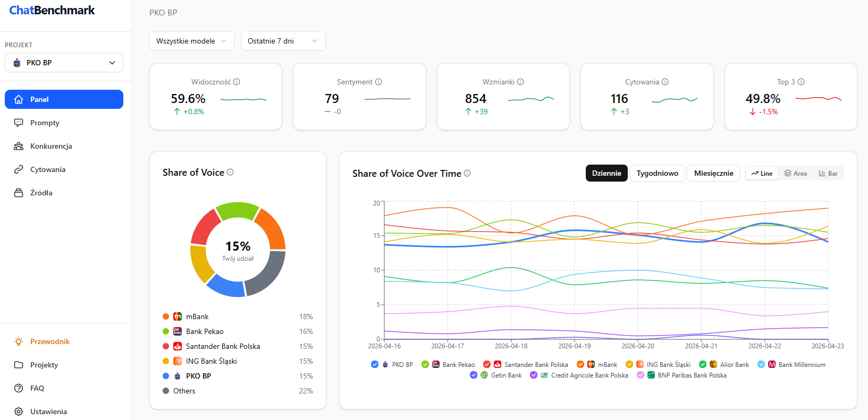Click the chat bubble icon beside Prompty
Image resolution: width=868 pixels, height=420 pixels.
pos(19,123)
